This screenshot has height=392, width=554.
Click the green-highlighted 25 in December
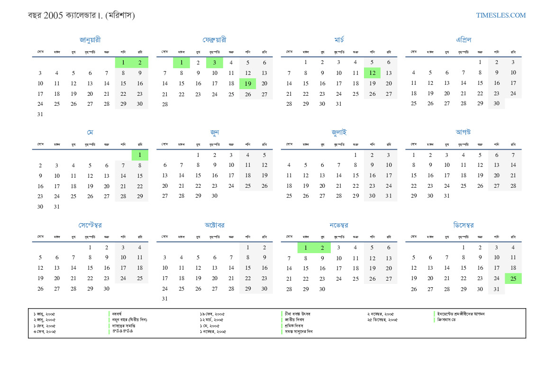click(513, 279)
